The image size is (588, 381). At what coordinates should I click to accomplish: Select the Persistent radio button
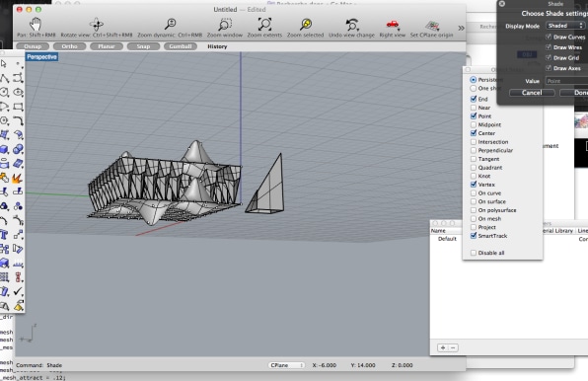pyautogui.click(x=474, y=80)
